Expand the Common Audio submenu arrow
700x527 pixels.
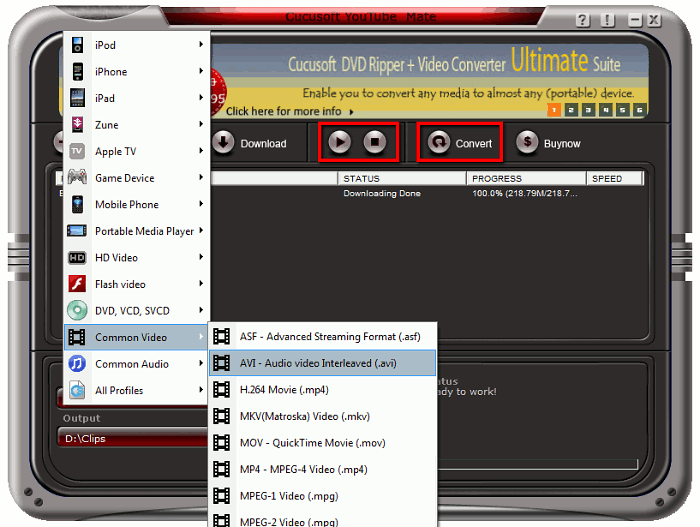pos(201,363)
